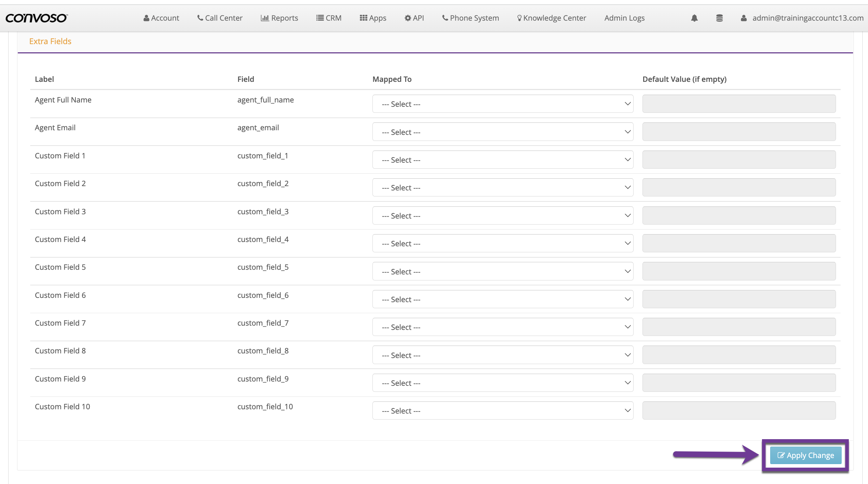Open the Admin Logs link

[x=624, y=18]
